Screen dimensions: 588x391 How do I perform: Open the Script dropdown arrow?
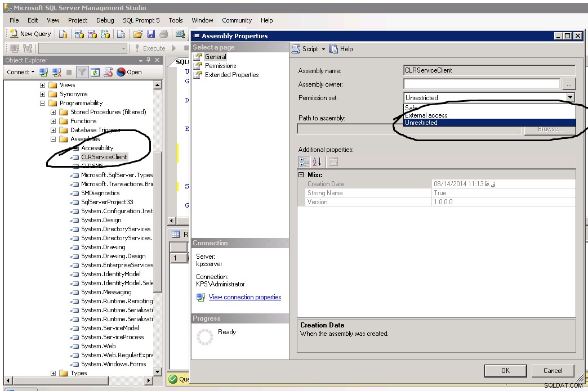[x=324, y=49]
